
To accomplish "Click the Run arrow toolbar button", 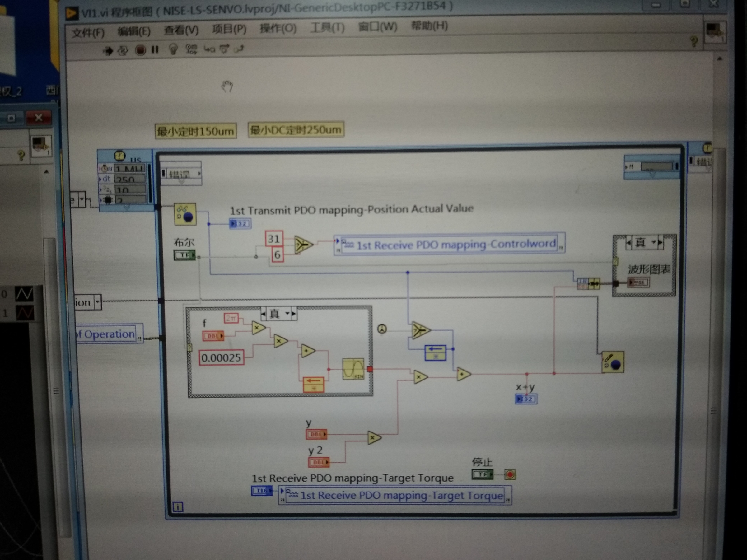I will point(108,51).
